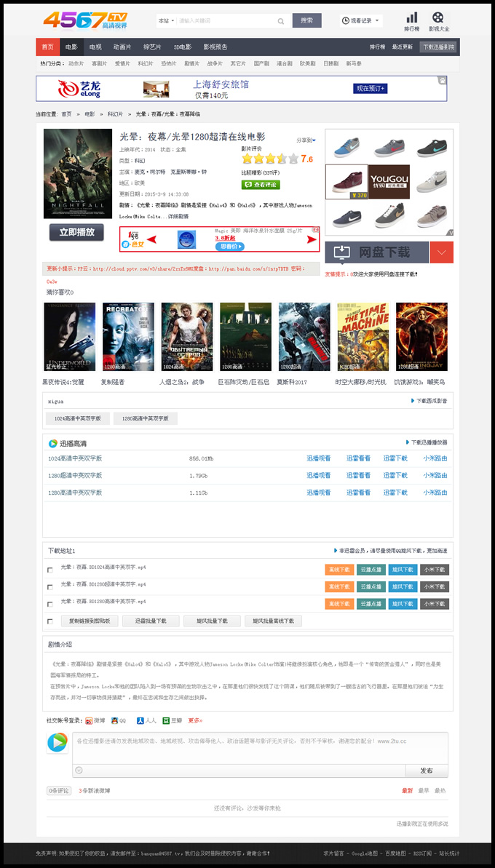The image size is (495, 868).
Task: Open the 影视预告 nav tab
Action: 215,47
